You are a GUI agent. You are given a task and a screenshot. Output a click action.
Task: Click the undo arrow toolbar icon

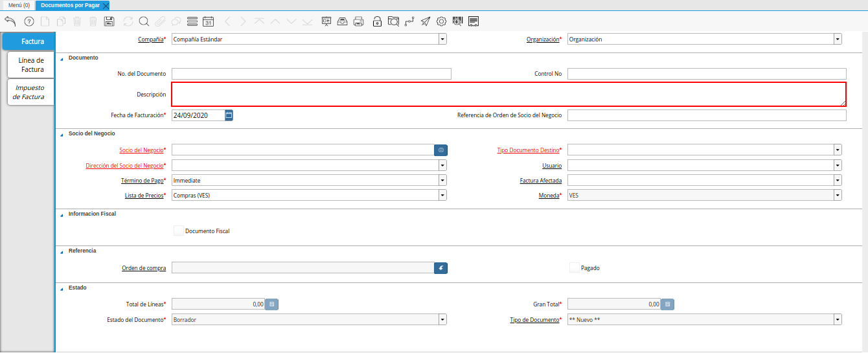(x=10, y=21)
